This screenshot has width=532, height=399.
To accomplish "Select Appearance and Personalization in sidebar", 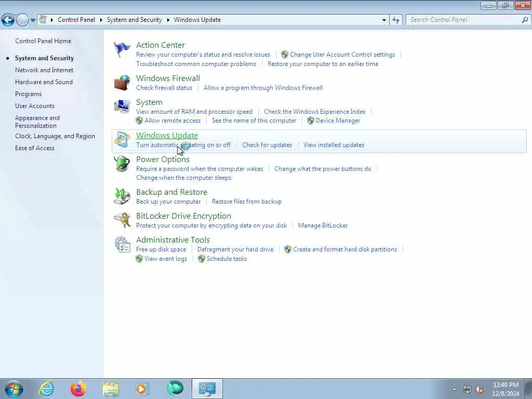I will (x=37, y=122).
